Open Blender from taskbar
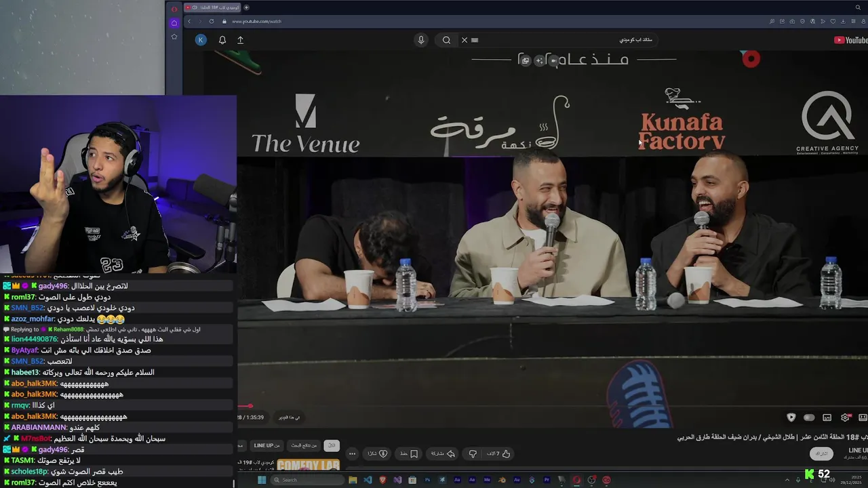Viewport: 868px width, 488px height. click(x=502, y=480)
